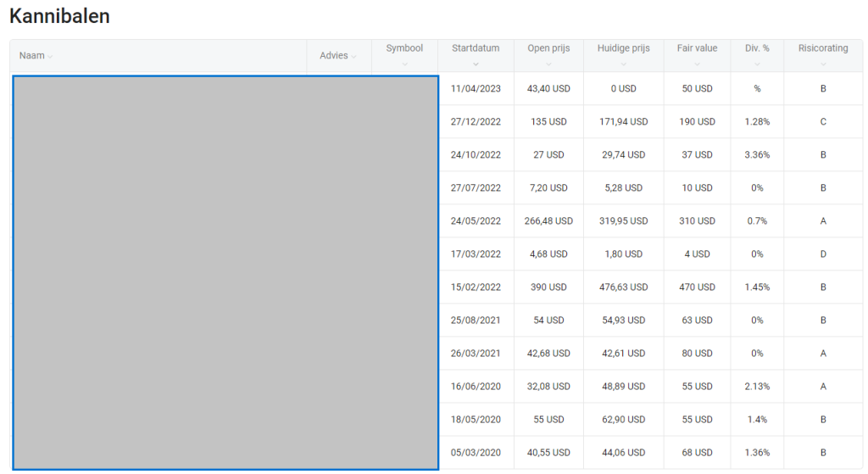This screenshot has width=868, height=474.
Task: Select the risk rating D cell
Action: (x=822, y=254)
